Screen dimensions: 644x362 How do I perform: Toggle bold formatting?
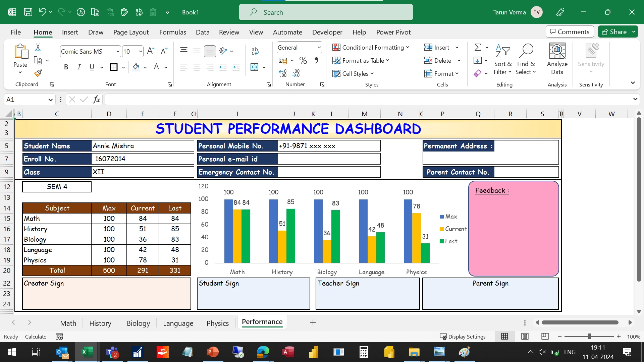pos(66,67)
